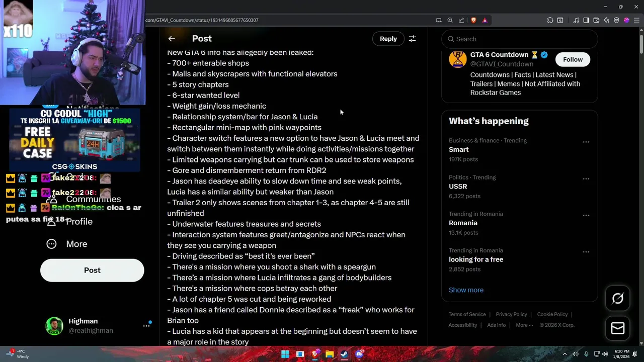
Task: Click the Highman account name
Action: pos(83,321)
